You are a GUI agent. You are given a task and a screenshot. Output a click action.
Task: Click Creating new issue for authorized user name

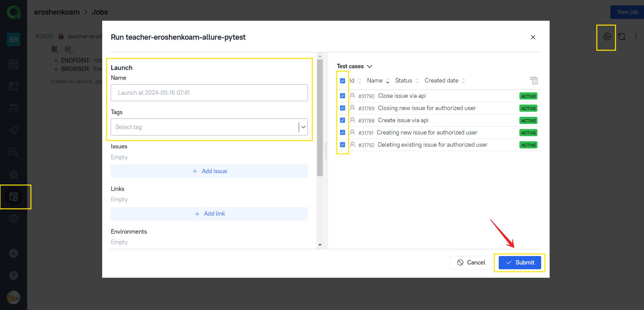point(427,132)
